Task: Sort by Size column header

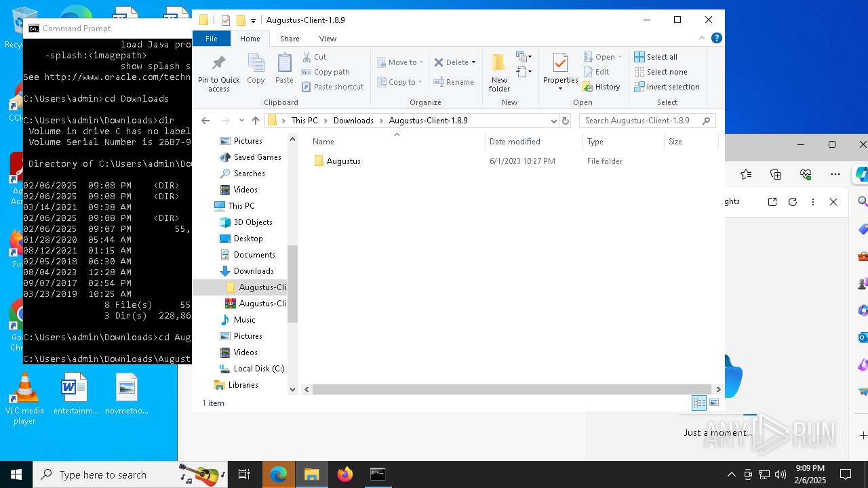Action: (690, 142)
